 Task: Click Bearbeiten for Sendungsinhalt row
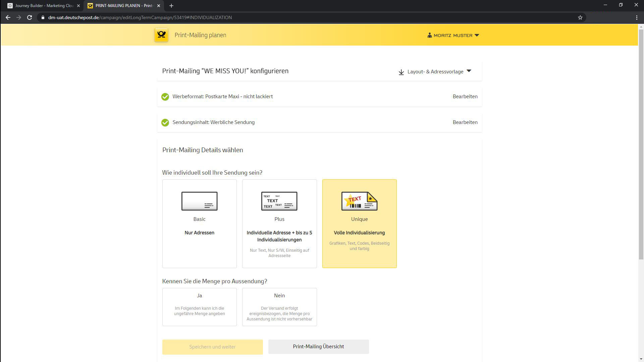pyautogui.click(x=465, y=122)
